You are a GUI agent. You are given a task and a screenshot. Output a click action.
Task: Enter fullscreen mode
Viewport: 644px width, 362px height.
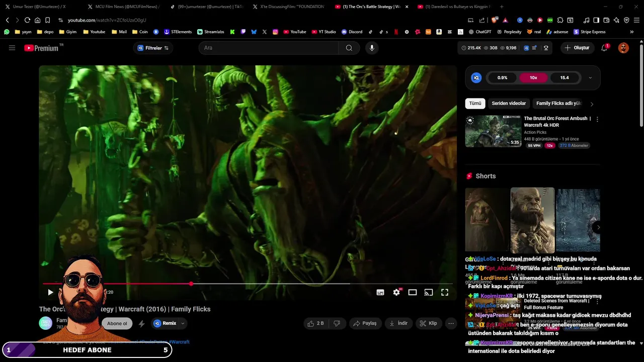[445, 292]
